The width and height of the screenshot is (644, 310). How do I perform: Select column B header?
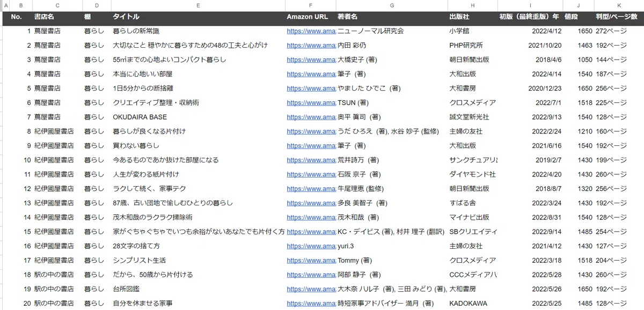point(20,5)
